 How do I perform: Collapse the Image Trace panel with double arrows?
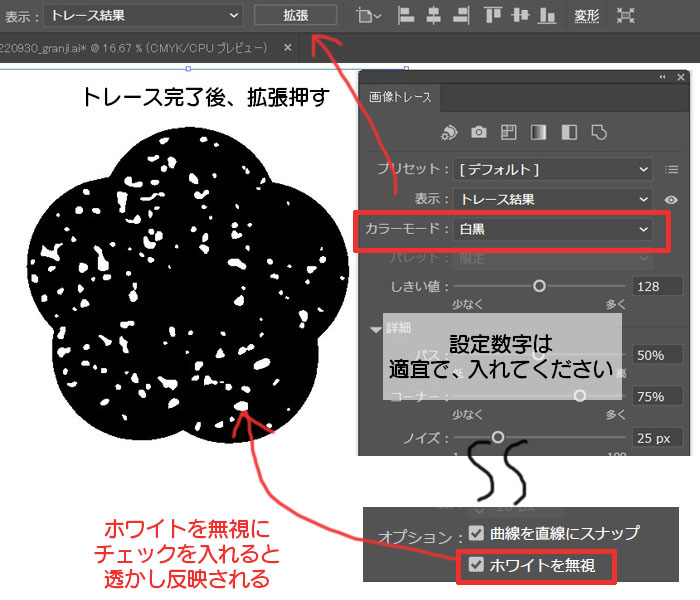pos(662,77)
